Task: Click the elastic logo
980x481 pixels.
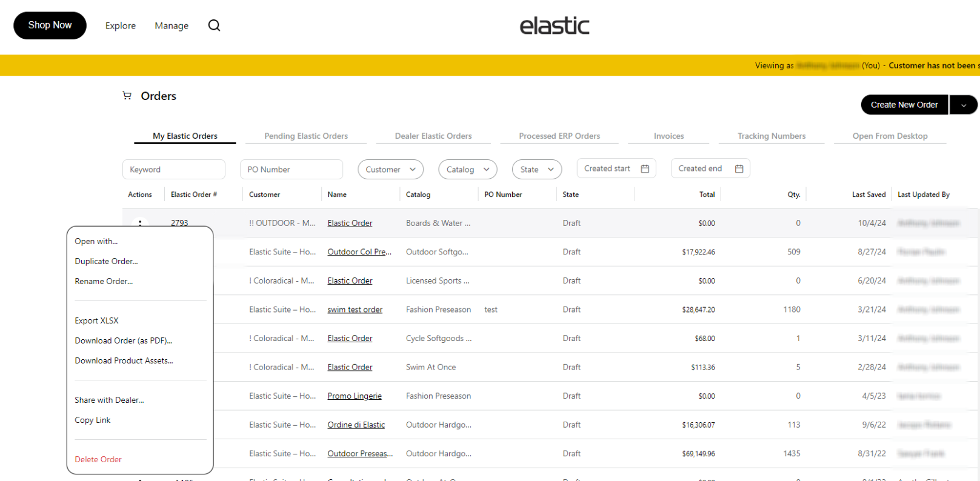Action: click(554, 25)
